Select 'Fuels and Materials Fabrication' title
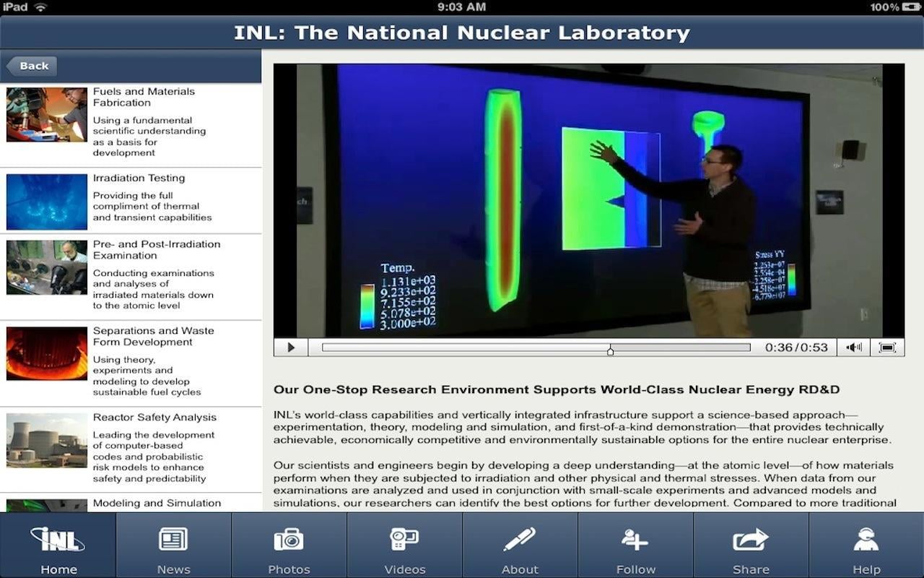 click(144, 97)
